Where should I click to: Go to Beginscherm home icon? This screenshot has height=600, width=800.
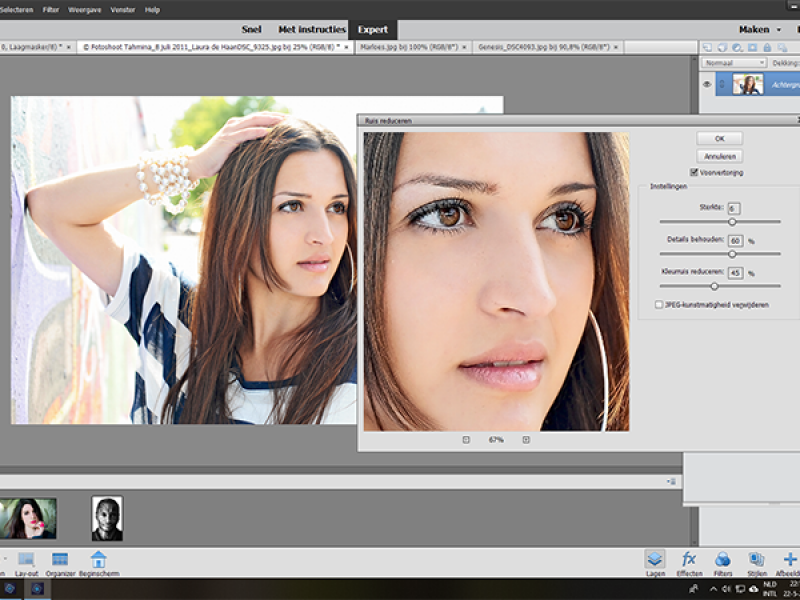click(98, 560)
